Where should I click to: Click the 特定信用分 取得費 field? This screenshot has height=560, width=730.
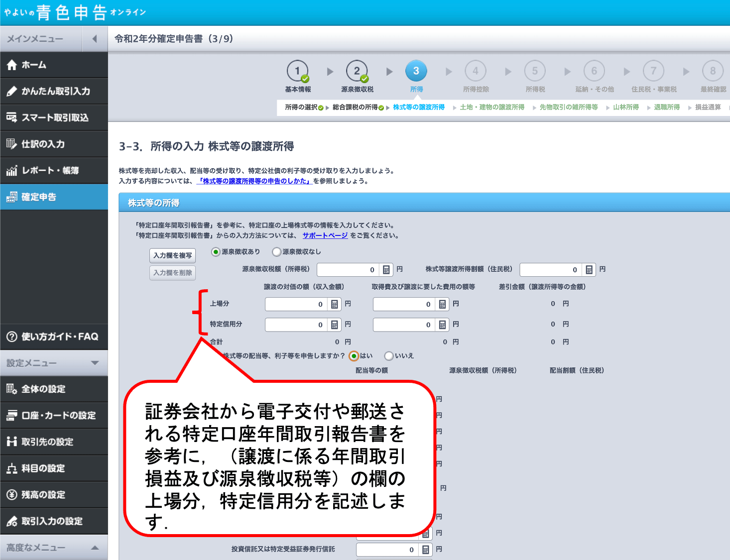click(x=405, y=325)
